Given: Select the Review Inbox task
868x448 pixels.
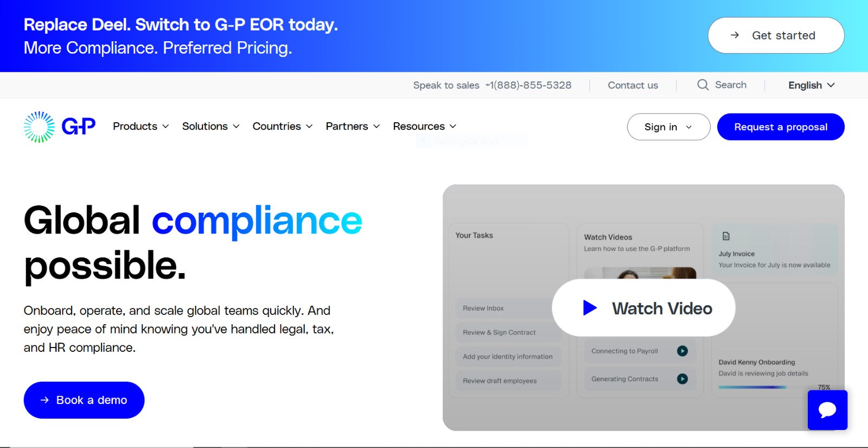Looking at the screenshot, I should [508, 308].
